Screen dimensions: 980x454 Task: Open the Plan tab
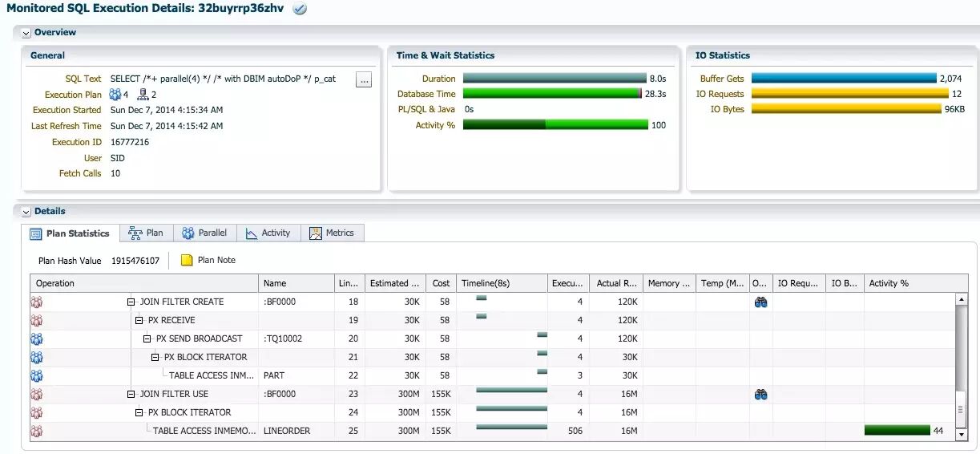pos(146,233)
